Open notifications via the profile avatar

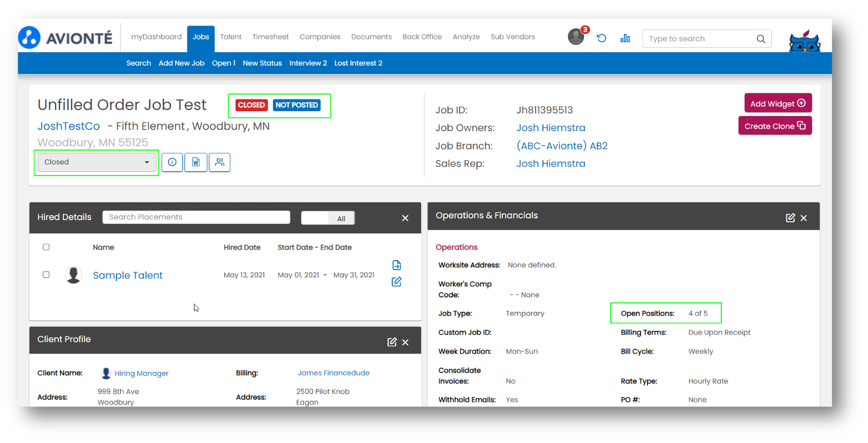576,37
